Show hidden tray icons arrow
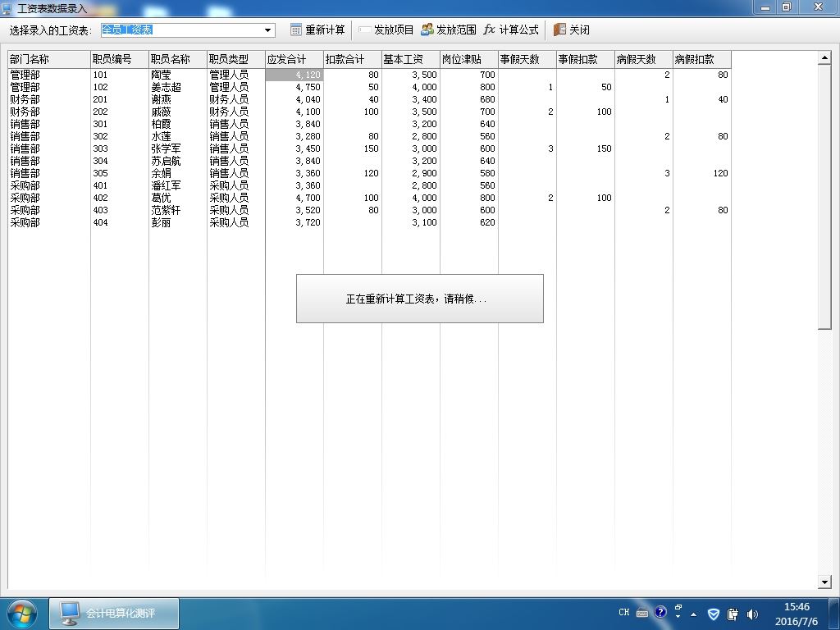 [x=694, y=614]
